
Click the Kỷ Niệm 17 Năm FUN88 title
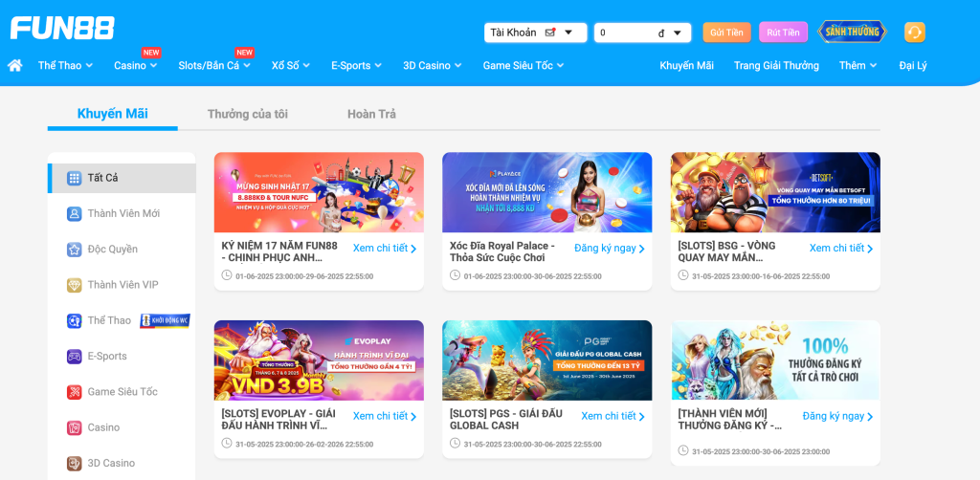[x=278, y=251]
